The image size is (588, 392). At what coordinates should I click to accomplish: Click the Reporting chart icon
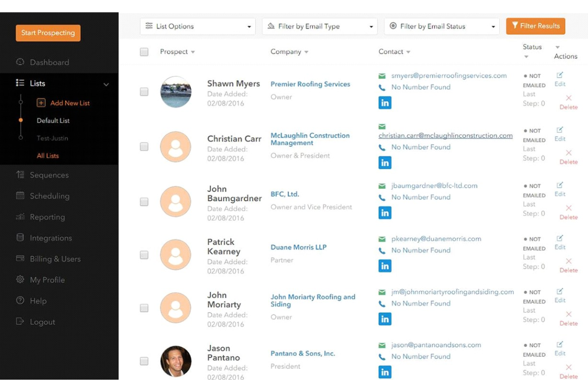coord(20,216)
